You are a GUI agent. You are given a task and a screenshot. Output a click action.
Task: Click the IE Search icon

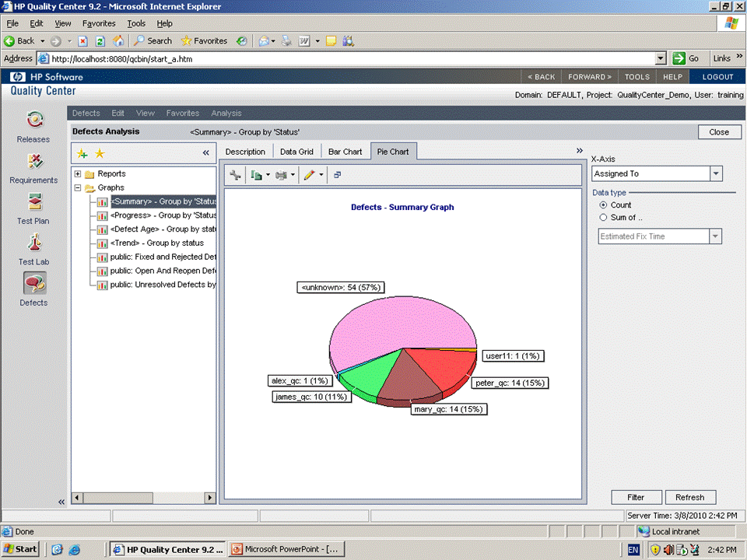tap(139, 41)
